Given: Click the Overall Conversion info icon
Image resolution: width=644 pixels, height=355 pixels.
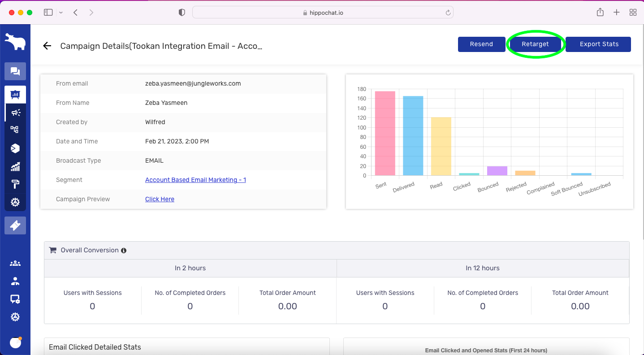Looking at the screenshot, I should coord(124,251).
